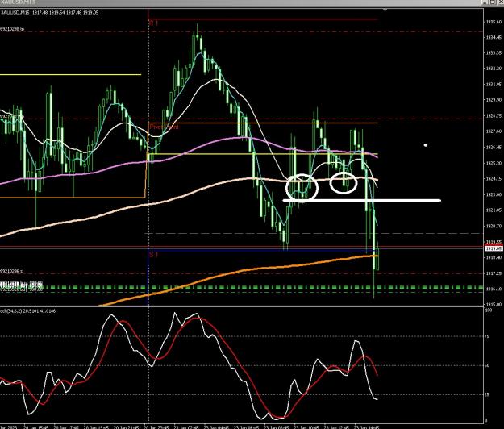Click the red S1 pivot label

click(154, 255)
